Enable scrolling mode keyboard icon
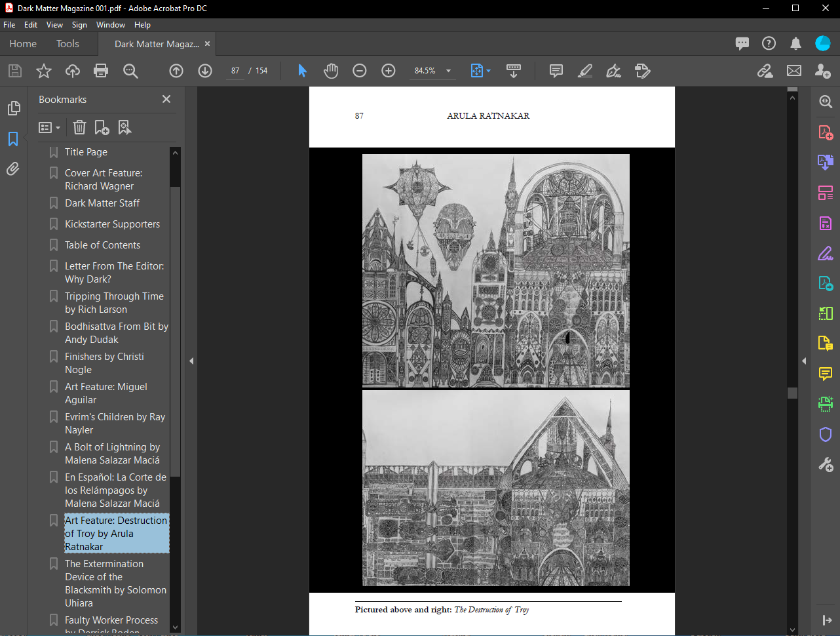Viewport: 840px width, 636px height. [514, 71]
